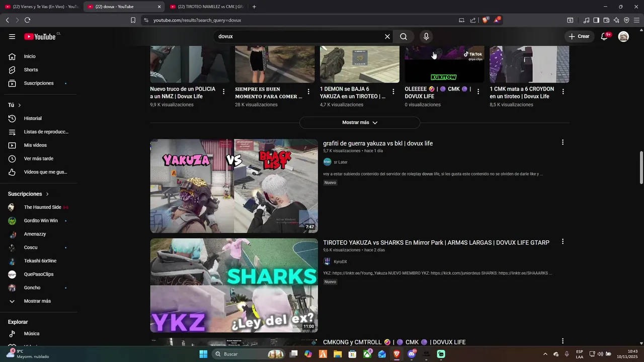Close the dovux - YouTube tab

click(159, 7)
